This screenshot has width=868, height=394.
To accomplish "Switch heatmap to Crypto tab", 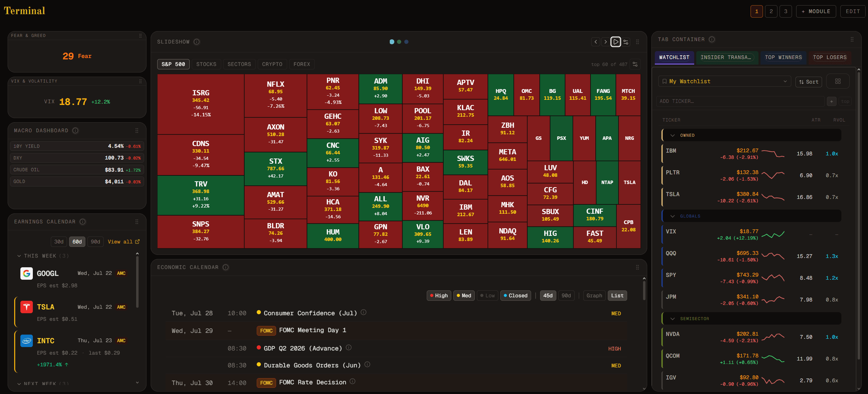I will (x=272, y=64).
